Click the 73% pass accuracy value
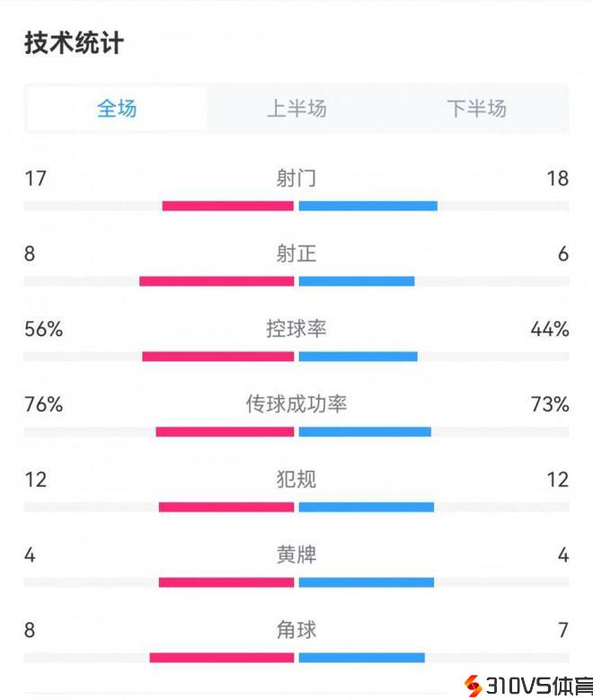593x700 pixels. coord(550,404)
